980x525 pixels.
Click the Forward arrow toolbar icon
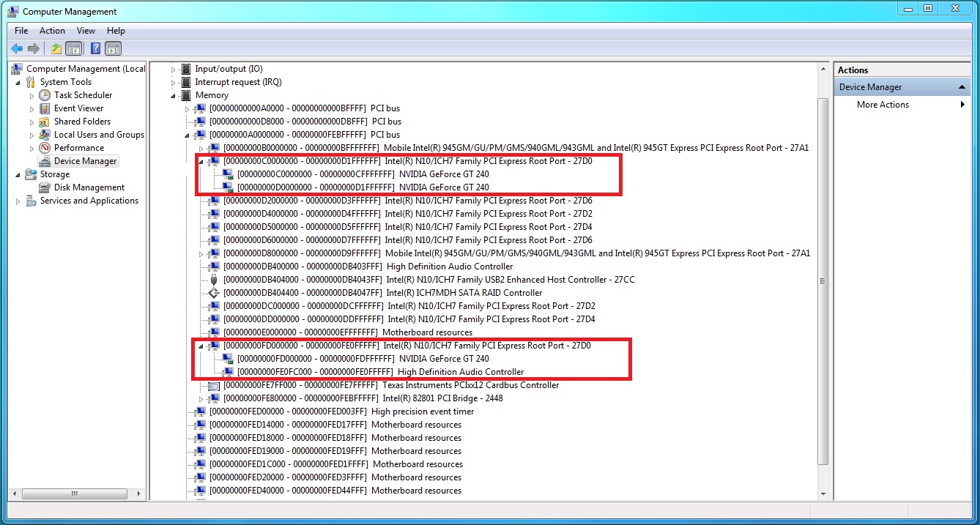point(33,49)
